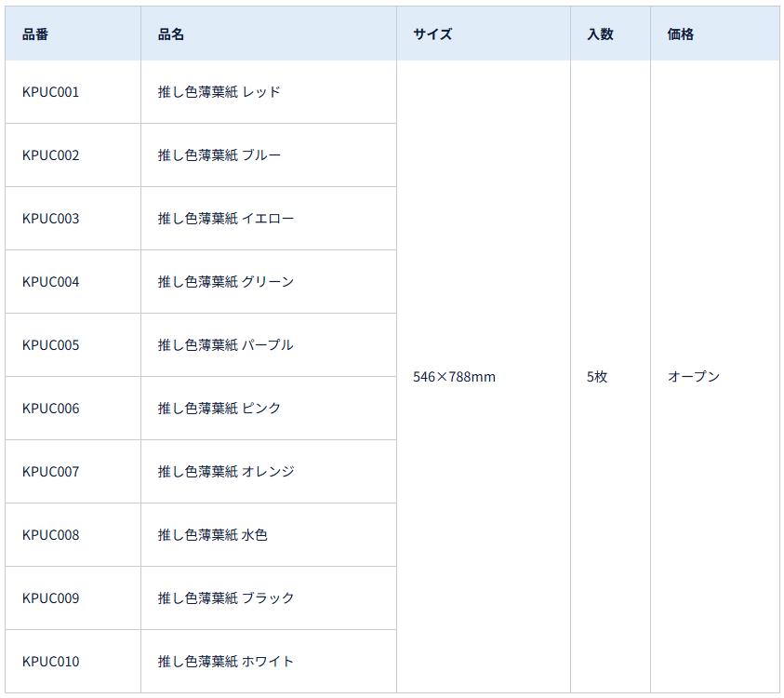Click the サイズ column header

coord(432,34)
